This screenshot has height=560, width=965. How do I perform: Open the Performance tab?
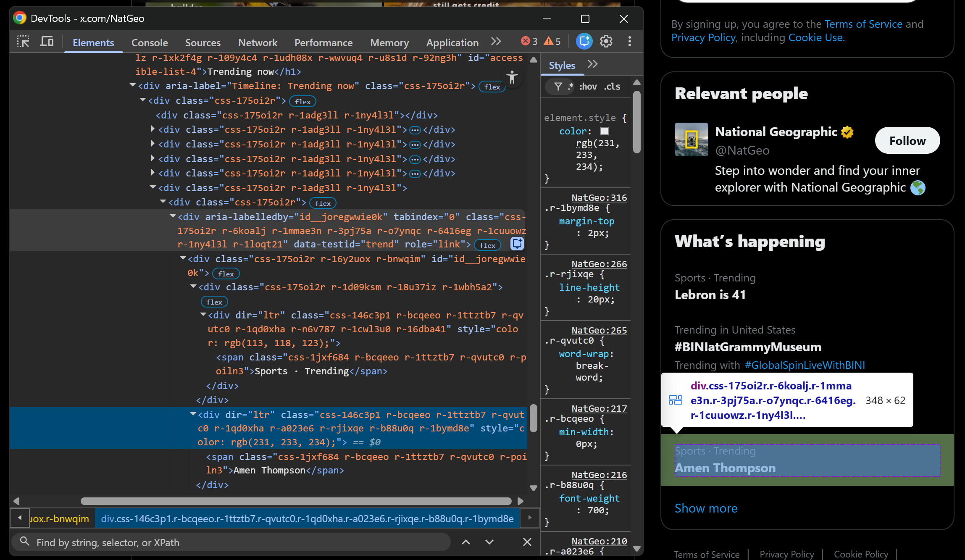(323, 42)
